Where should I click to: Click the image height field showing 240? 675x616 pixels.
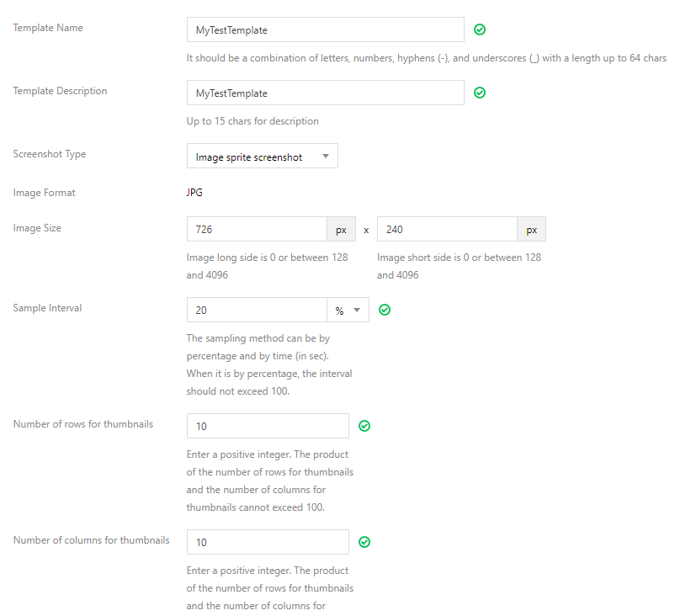(x=447, y=229)
